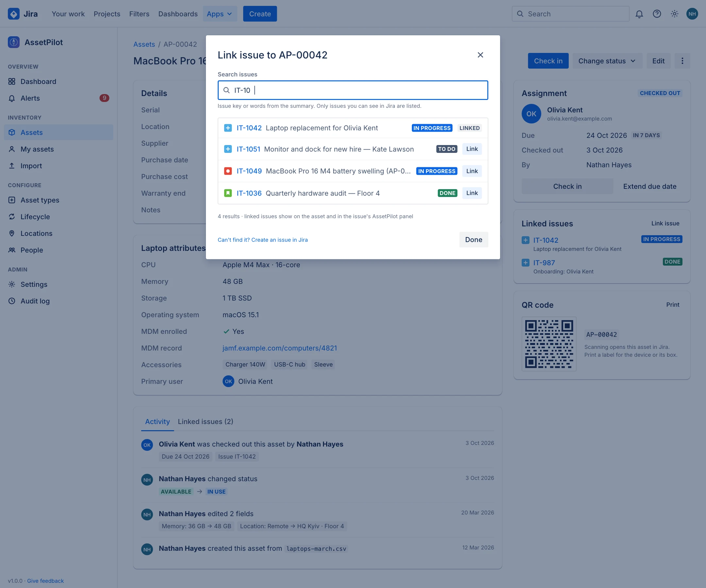The image size is (706, 588).
Task: Click the Jira logo icon
Action: pyautogui.click(x=13, y=14)
